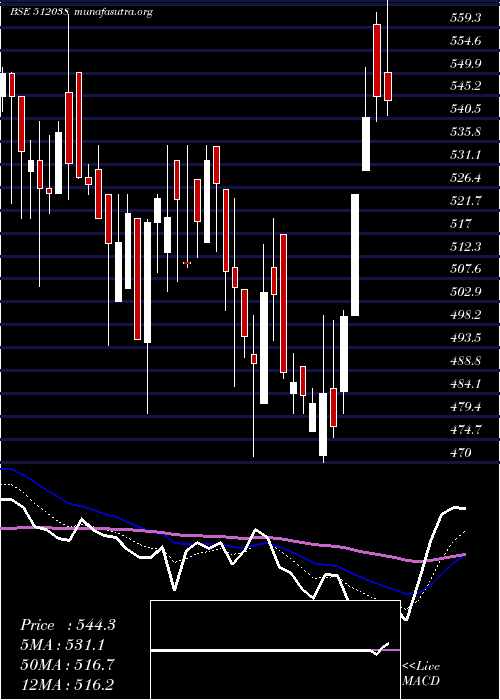
Task: Click the lowest white candle bottoming at 470
Action: tap(323, 424)
